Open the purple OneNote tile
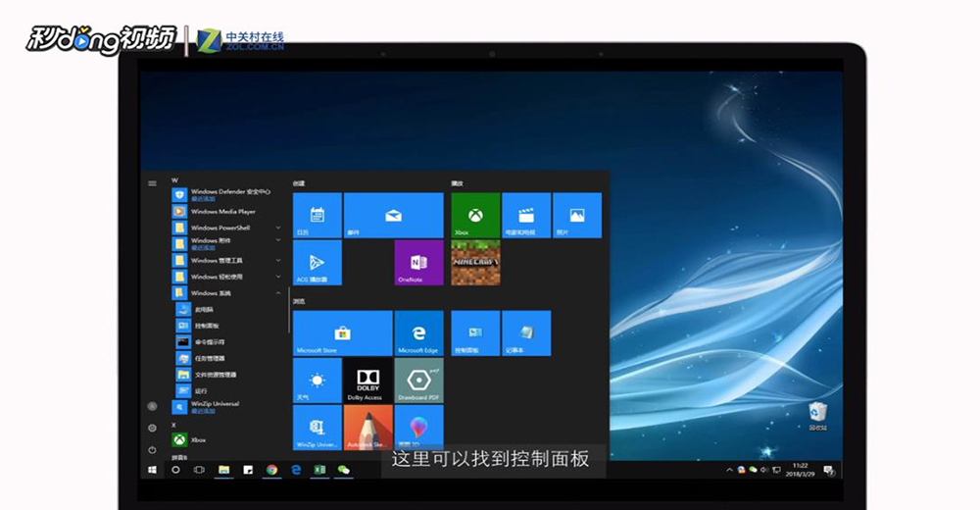This screenshot has width=980, height=510. coord(418,263)
